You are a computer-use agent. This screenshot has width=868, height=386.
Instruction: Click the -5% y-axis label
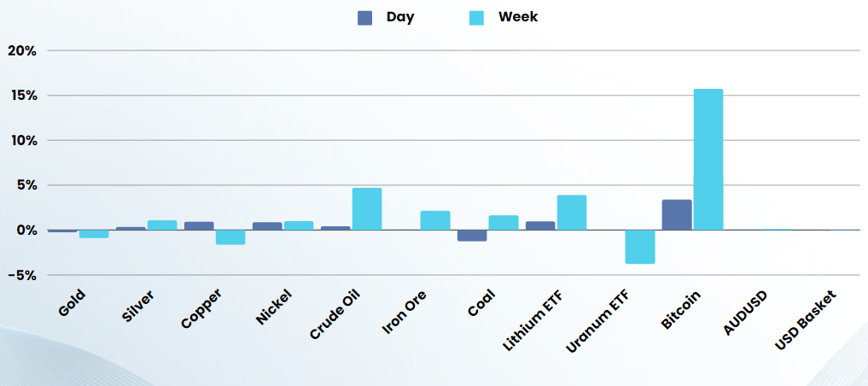pos(20,276)
